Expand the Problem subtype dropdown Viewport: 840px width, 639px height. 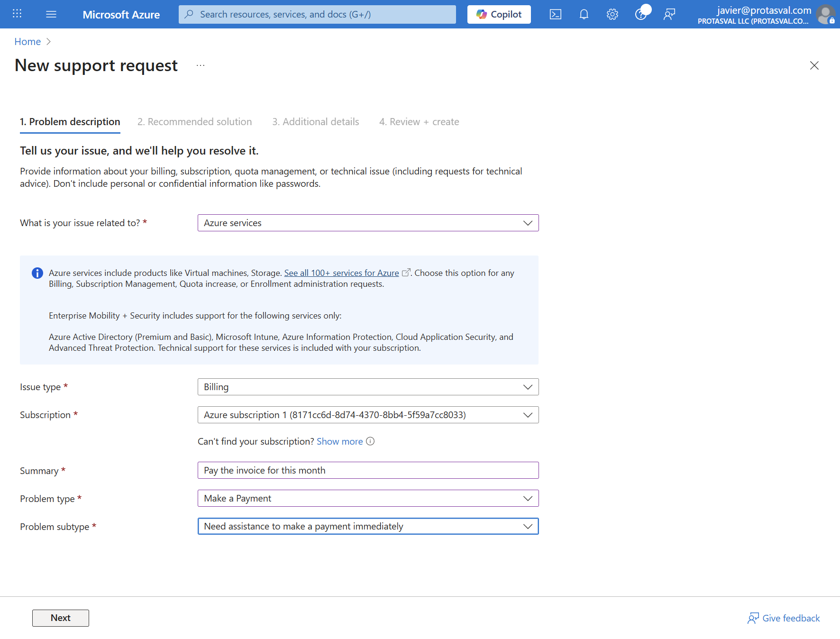[368, 526]
